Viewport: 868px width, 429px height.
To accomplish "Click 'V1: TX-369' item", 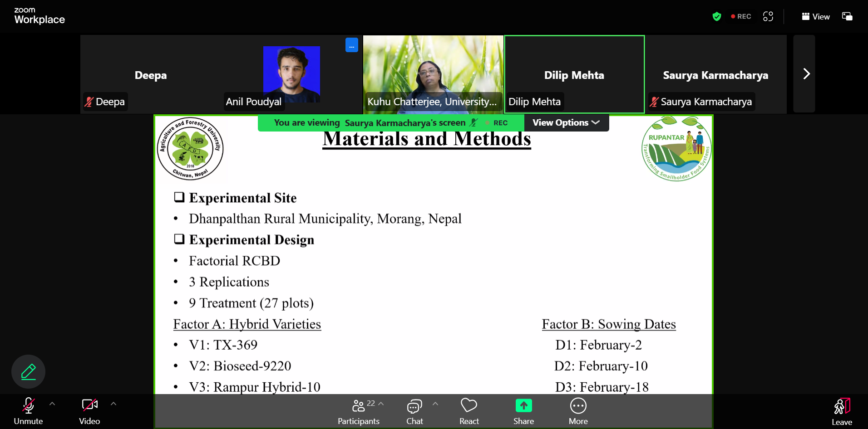I will tap(223, 345).
